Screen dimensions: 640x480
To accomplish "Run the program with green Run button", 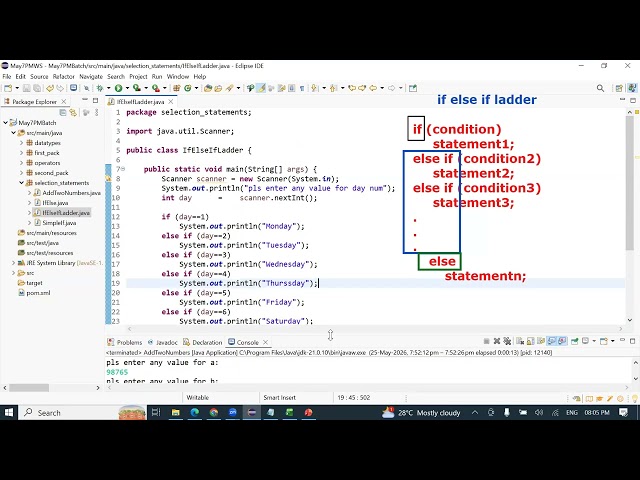I will [118, 88].
